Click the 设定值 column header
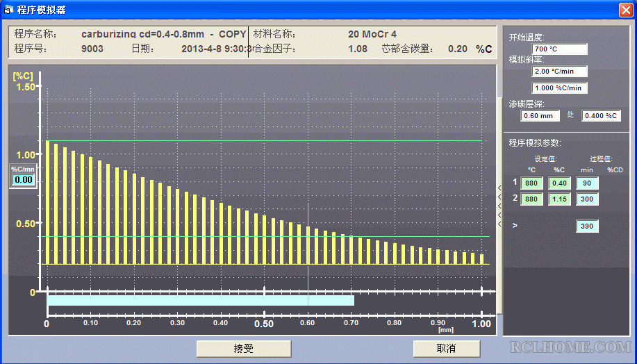The height and width of the screenshot is (364, 637). click(x=545, y=159)
